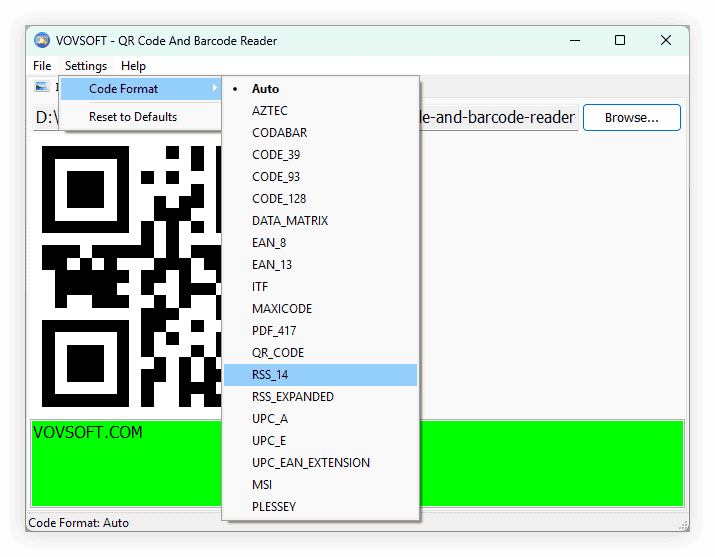Click the window resize grip
This screenshot has height=557, width=715.
pos(684,526)
